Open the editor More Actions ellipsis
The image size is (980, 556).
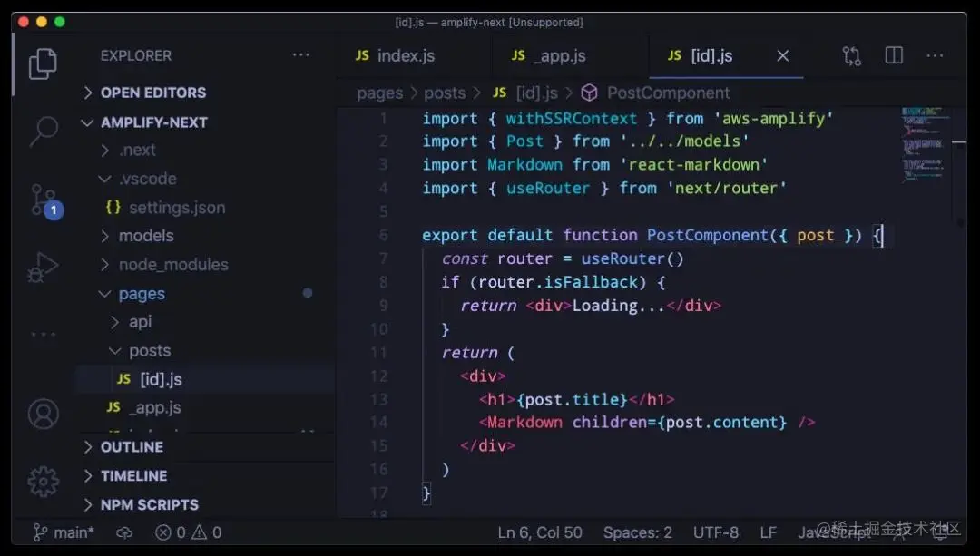click(x=935, y=55)
